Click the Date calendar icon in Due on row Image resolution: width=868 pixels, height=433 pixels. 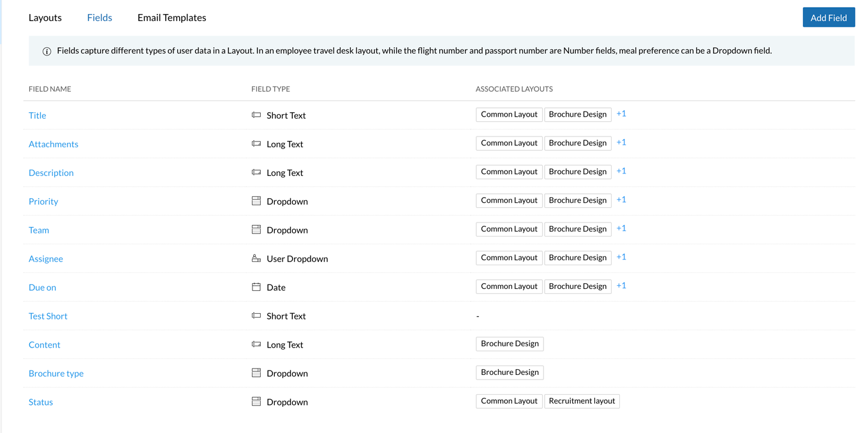256,287
